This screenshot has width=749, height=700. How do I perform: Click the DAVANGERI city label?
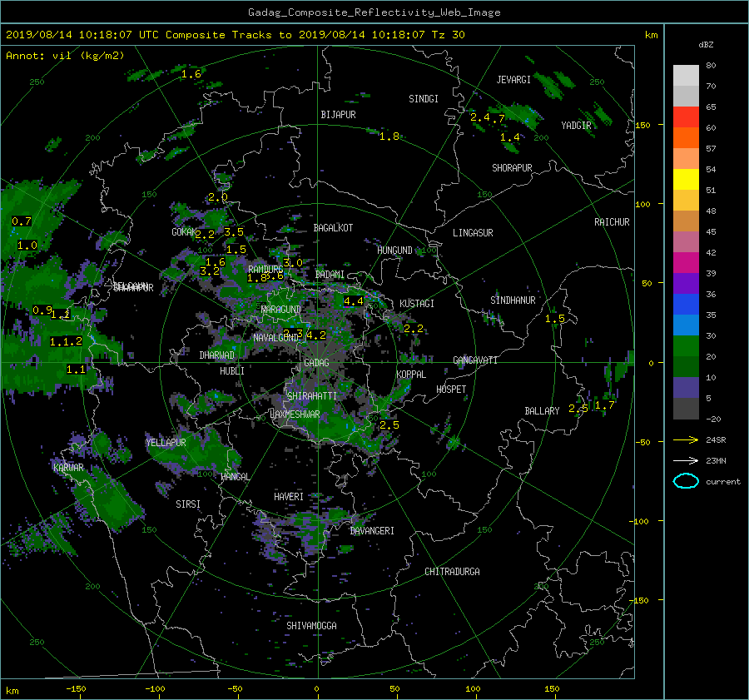(372, 531)
